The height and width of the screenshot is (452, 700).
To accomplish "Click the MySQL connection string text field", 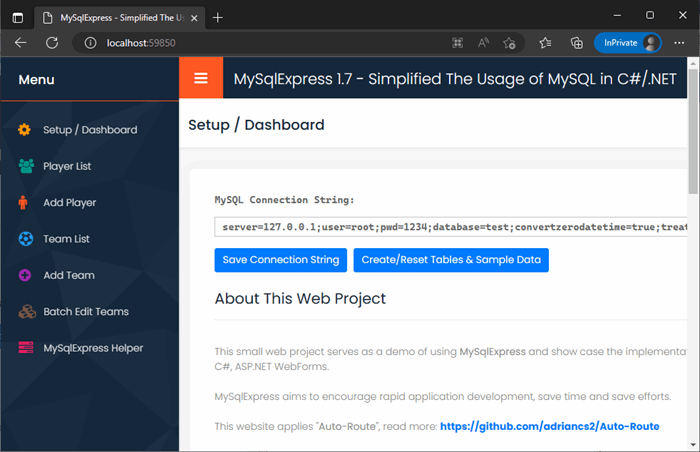I will [451, 227].
